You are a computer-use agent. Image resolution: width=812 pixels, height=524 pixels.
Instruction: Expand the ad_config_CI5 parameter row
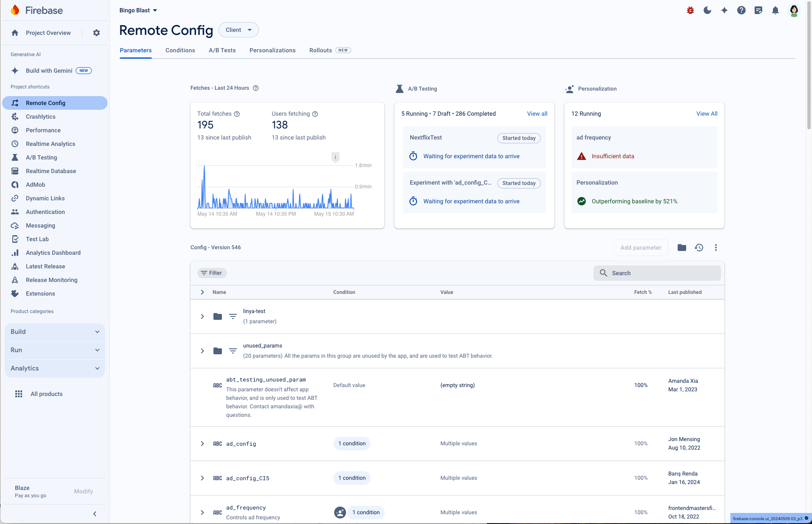[x=202, y=478]
